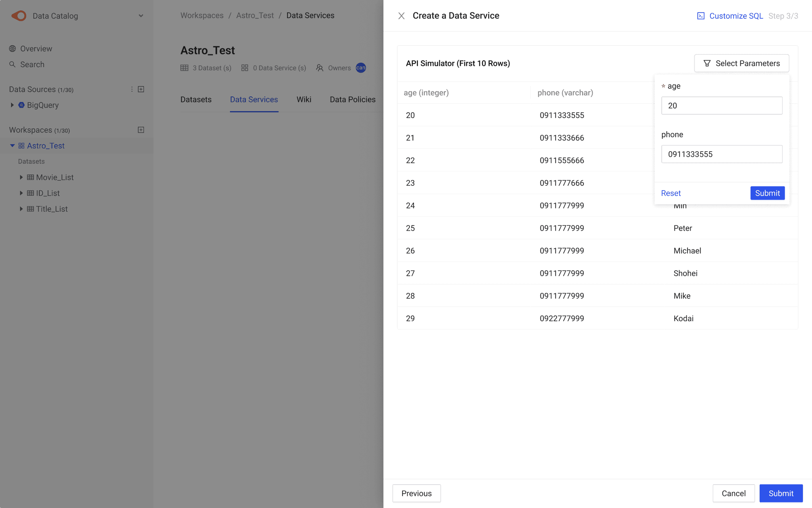The height and width of the screenshot is (508, 812).
Task: Switch to the Wiki tab
Action: click(x=304, y=100)
